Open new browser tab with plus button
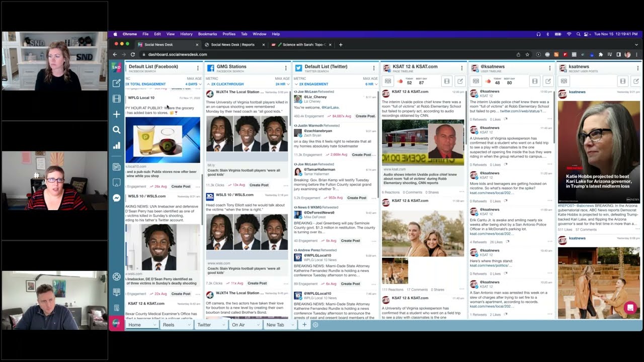Viewport: 644px width, 362px height. pyautogui.click(x=341, y=45)
